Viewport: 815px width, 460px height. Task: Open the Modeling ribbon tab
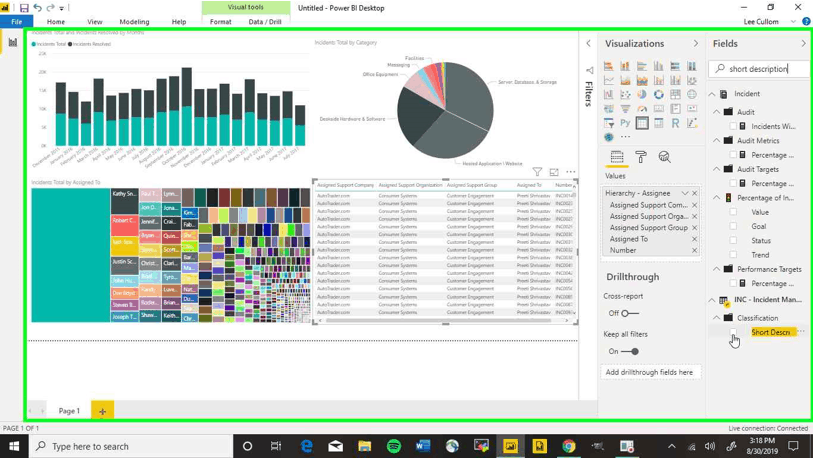click(134, 22)
